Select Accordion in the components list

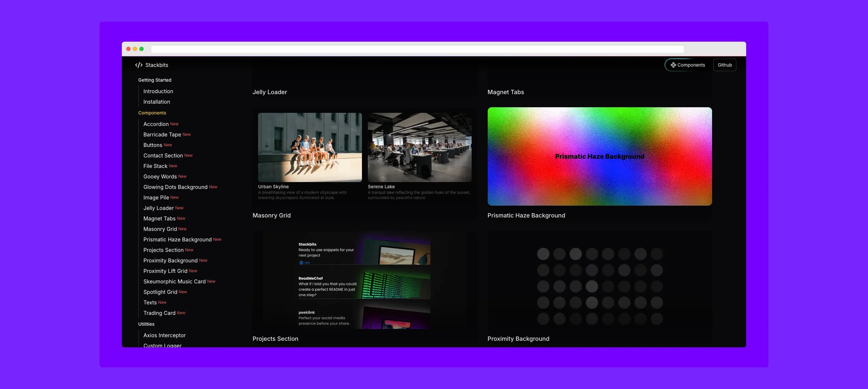coord(156,124)
